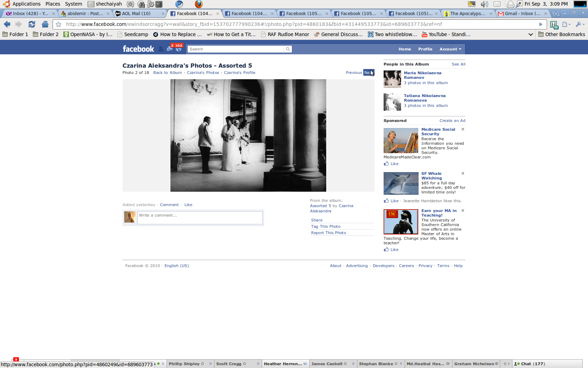Click the system volume speaker icon
This screenshot has height=368, width=588.
pos(484,4)
